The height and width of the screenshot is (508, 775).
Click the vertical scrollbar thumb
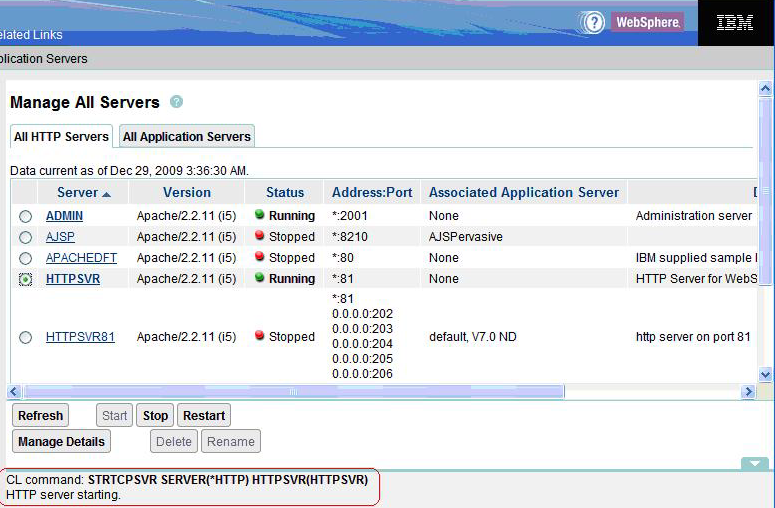[765, 191]
